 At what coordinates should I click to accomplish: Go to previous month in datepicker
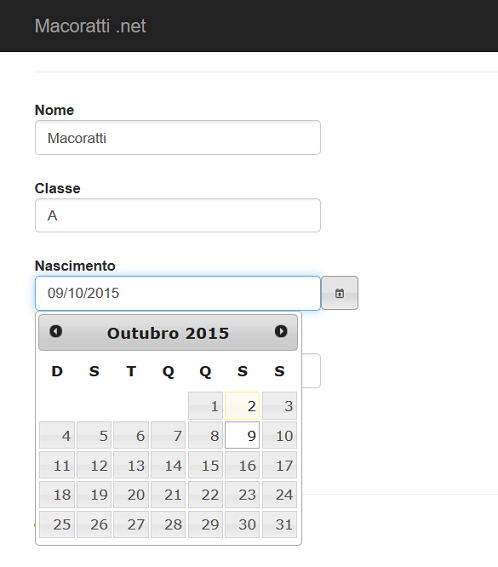[56, 331]
